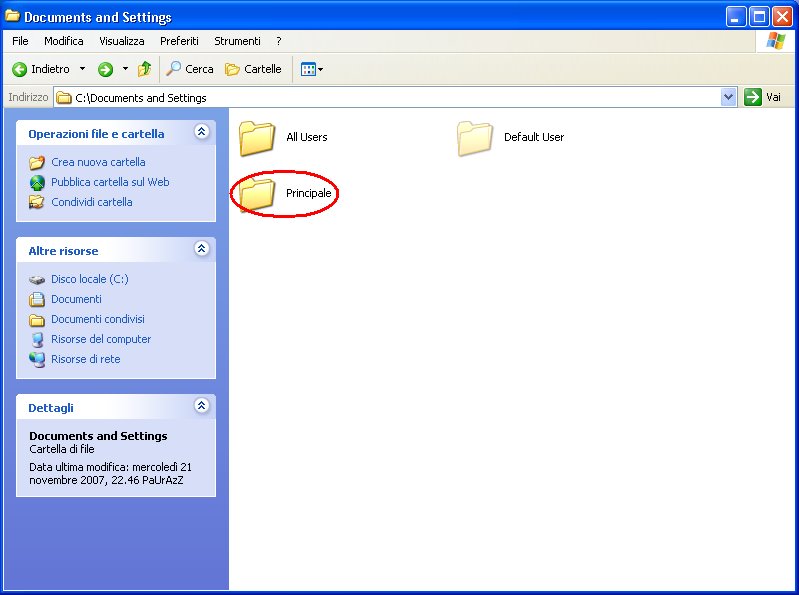
Task: Open the Cerca search tool
Action: click(190, 69)
